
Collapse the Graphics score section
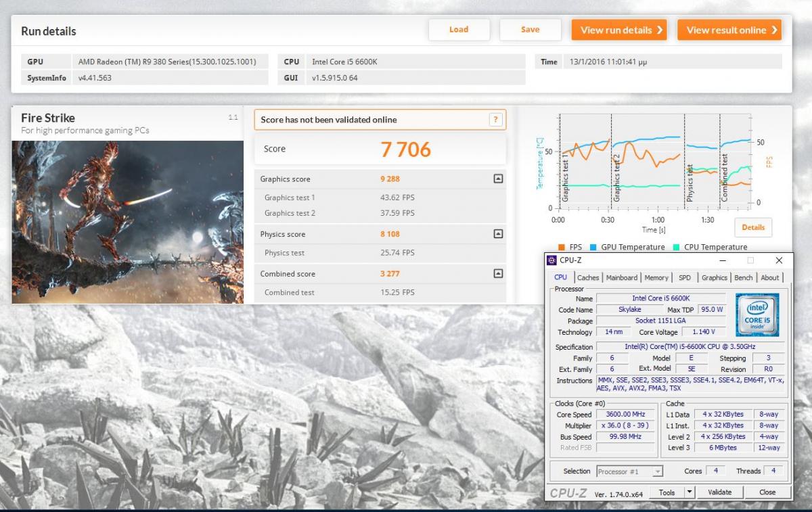pos(498,179)
